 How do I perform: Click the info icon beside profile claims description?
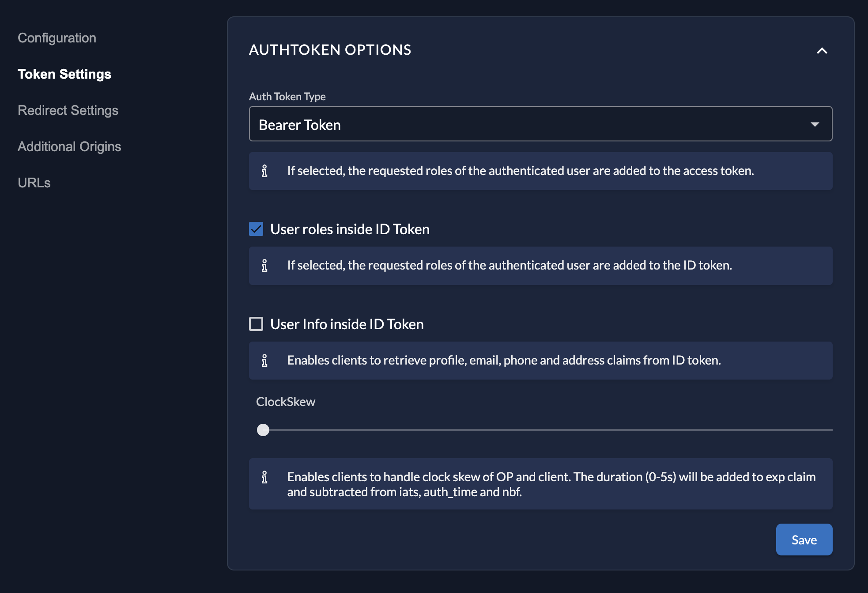pos(264,361)
